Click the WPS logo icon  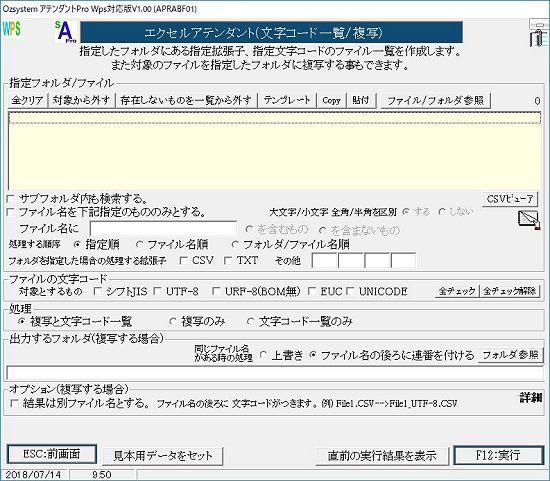click(x=12, y=29)
